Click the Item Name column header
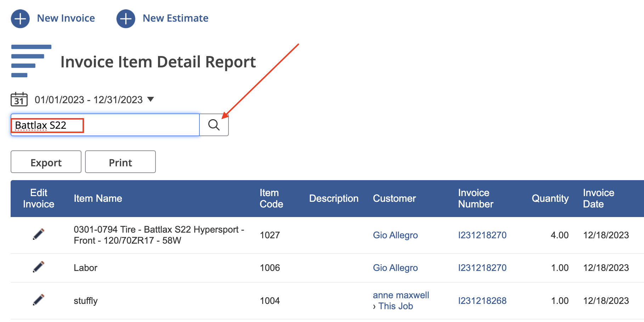This screenshot has width=644, height=322. pyautogui.click(x=98, y=199)
